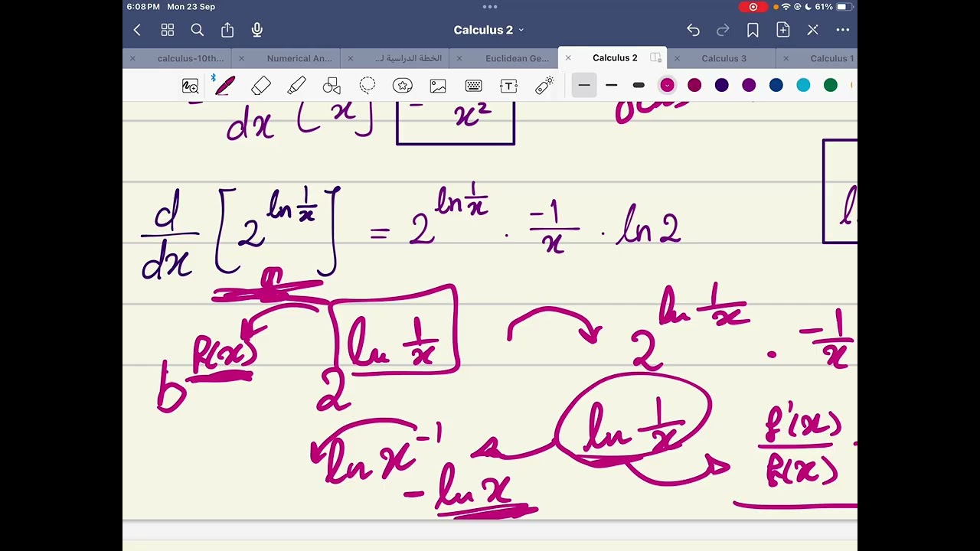
Task: Close the active Calculus 2 tab
Action: 568,58
